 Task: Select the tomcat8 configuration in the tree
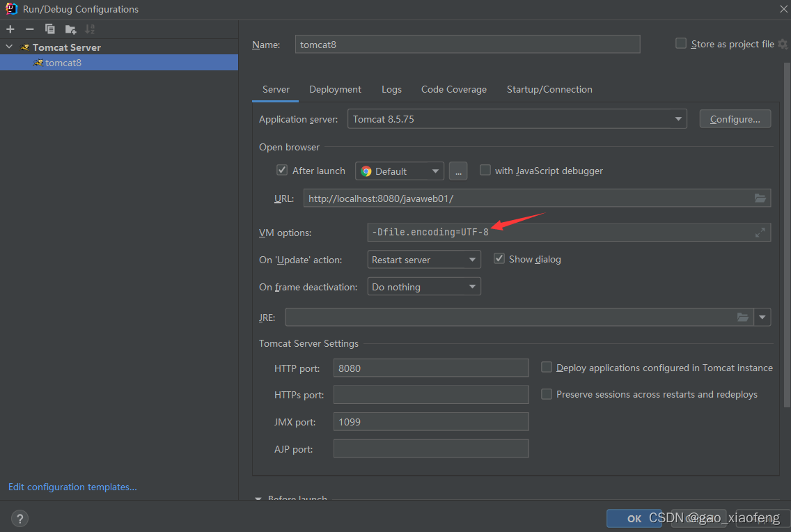pos(119,63)
